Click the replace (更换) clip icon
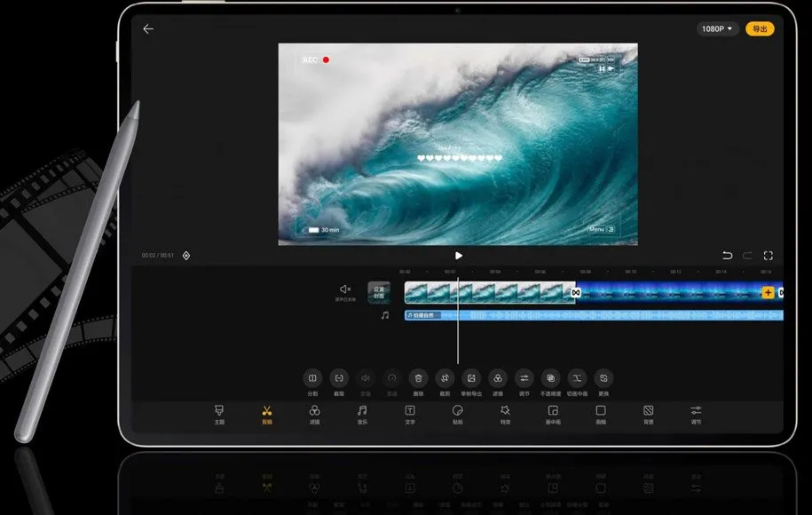This screenshot has width=812, height=515. [603, 378]
